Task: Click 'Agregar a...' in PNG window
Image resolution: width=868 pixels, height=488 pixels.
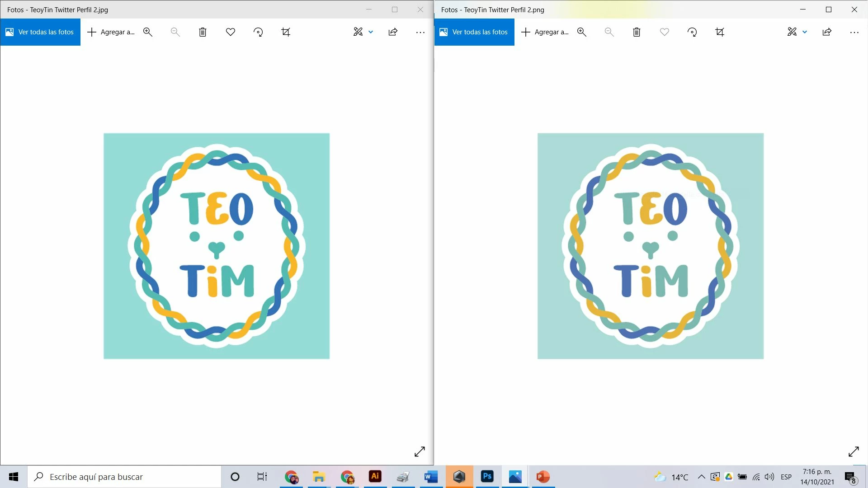Action: click(545, 32)
